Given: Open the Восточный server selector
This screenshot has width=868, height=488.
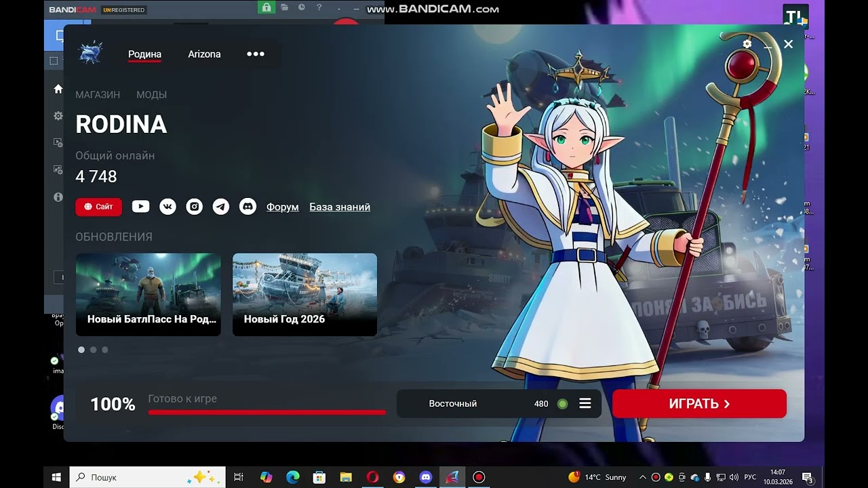Looking at the screenshot, I should point(499,403).
